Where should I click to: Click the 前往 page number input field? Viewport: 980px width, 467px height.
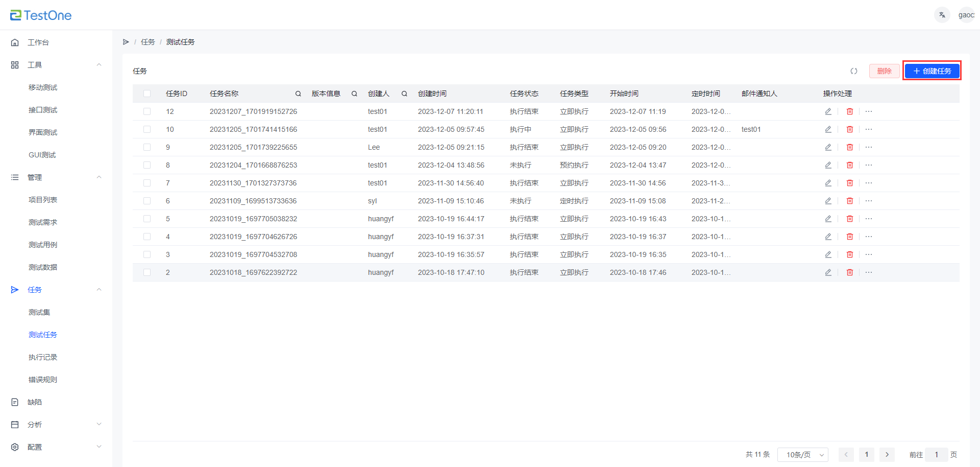pos(936,455)
